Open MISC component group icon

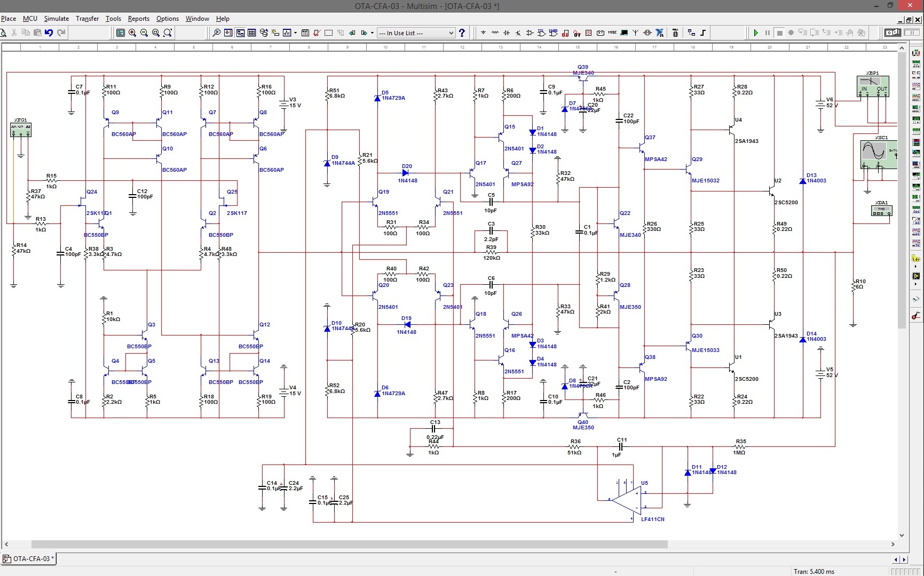[612, 33]
